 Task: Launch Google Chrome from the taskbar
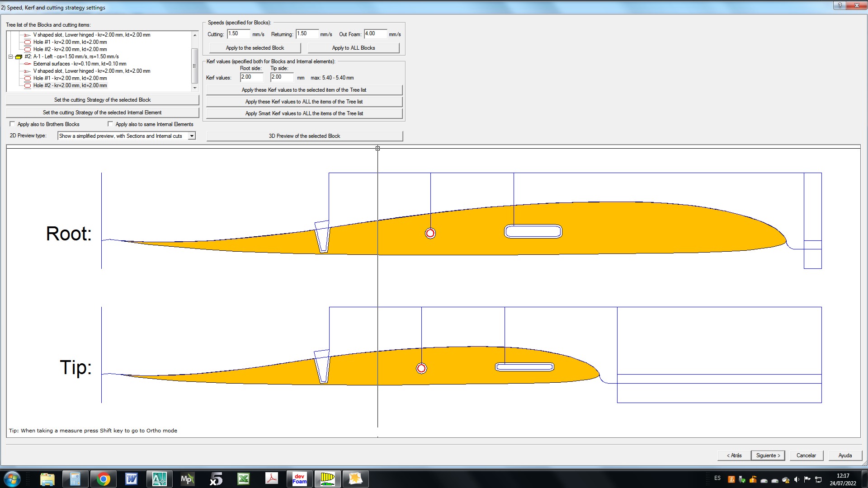[x=103, y=479]
